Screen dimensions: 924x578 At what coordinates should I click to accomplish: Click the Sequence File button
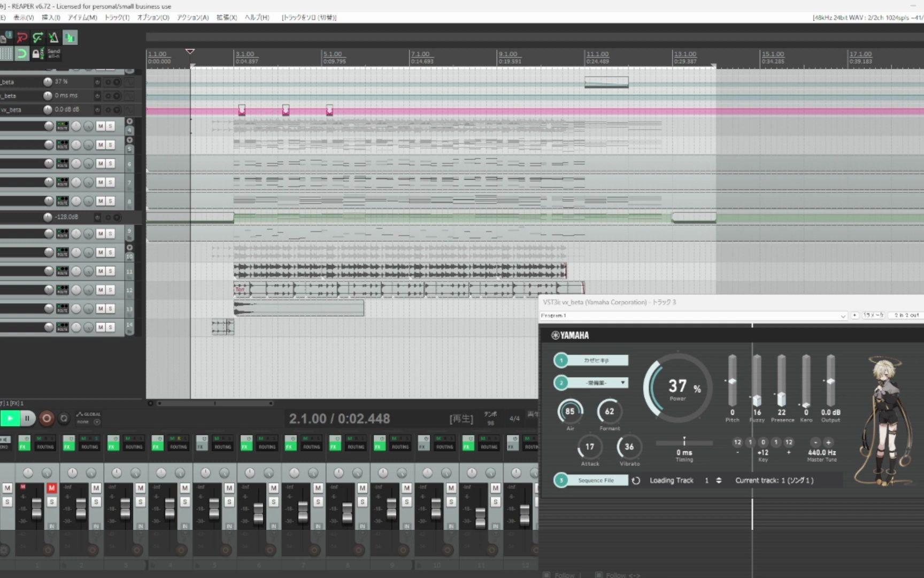596,481
